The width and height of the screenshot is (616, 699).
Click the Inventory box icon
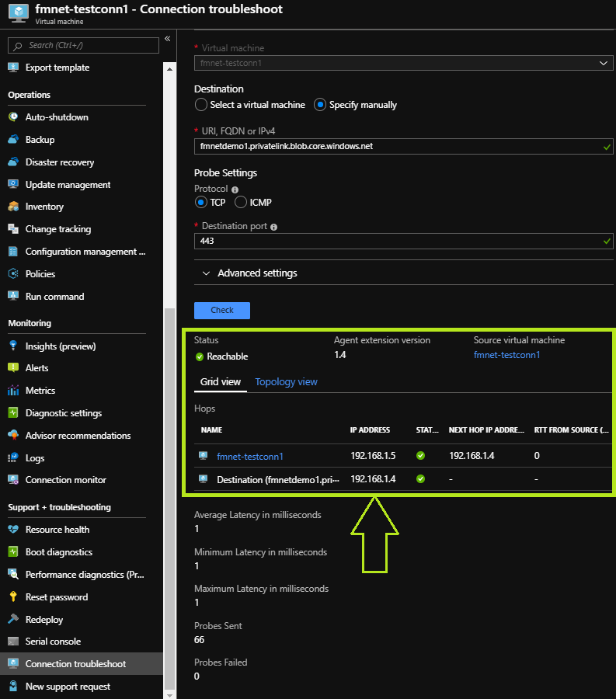pyautogui.click(x=13, y=207)
